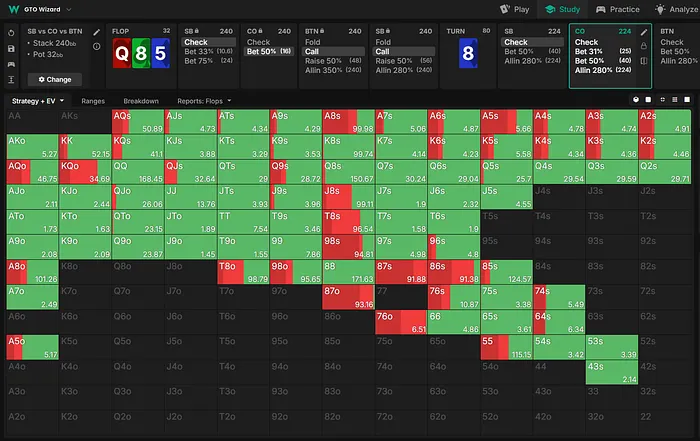The image size is (700, 441).
Task: Expand the GTO Wizard dropdown chevron
Action: click(x=70, y=9)
